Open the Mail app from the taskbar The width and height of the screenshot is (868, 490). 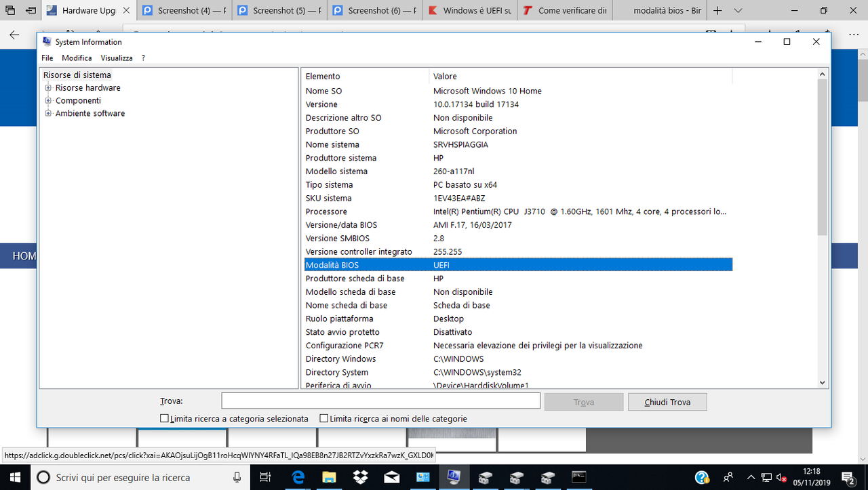[392, 477]
